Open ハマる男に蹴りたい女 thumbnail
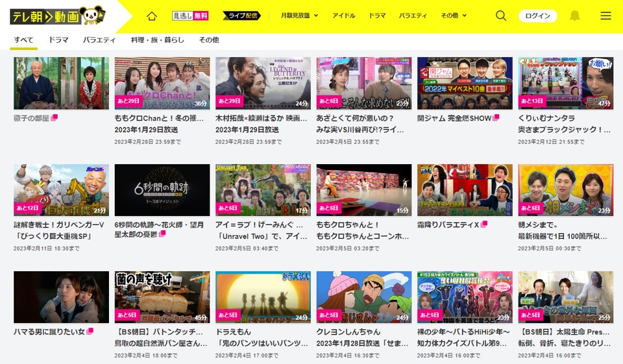Image resolution: width=623 pixels, height=364 pixels. [x=61, y=297]
